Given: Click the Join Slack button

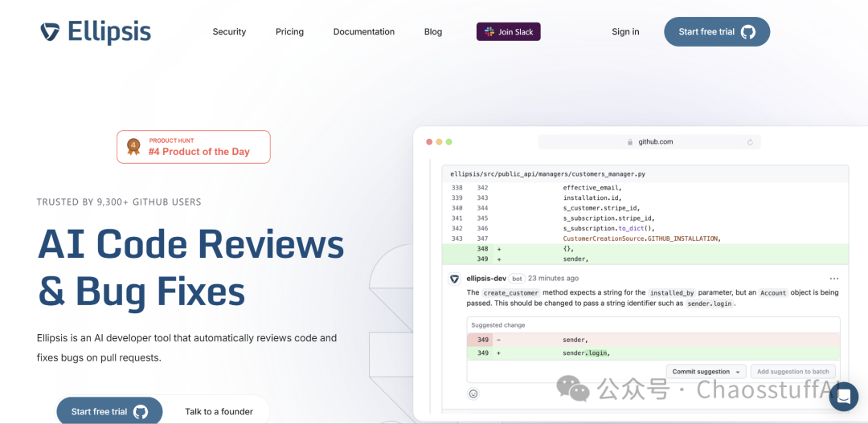Looking at the screenshot, I should click(x=508, y=32).
